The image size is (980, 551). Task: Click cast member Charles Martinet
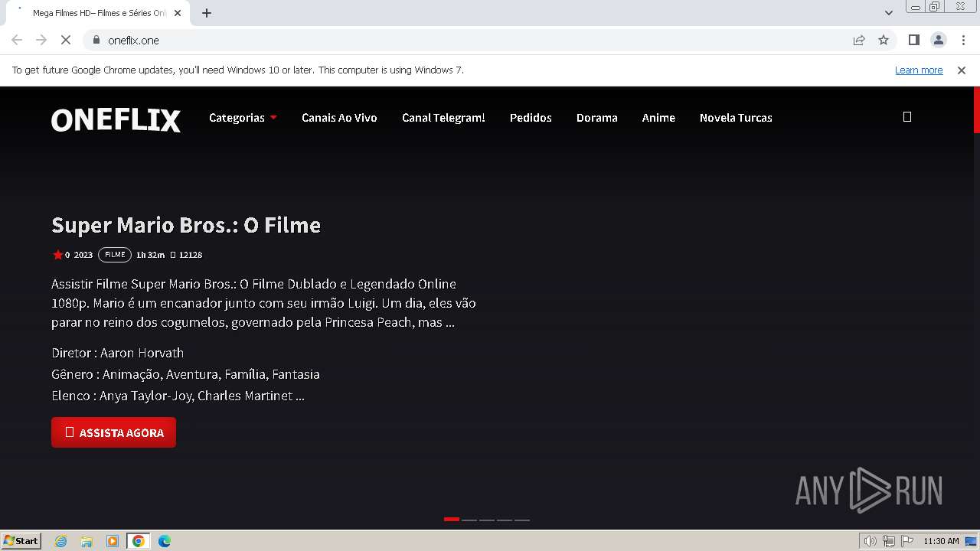(x=245, y=396)
